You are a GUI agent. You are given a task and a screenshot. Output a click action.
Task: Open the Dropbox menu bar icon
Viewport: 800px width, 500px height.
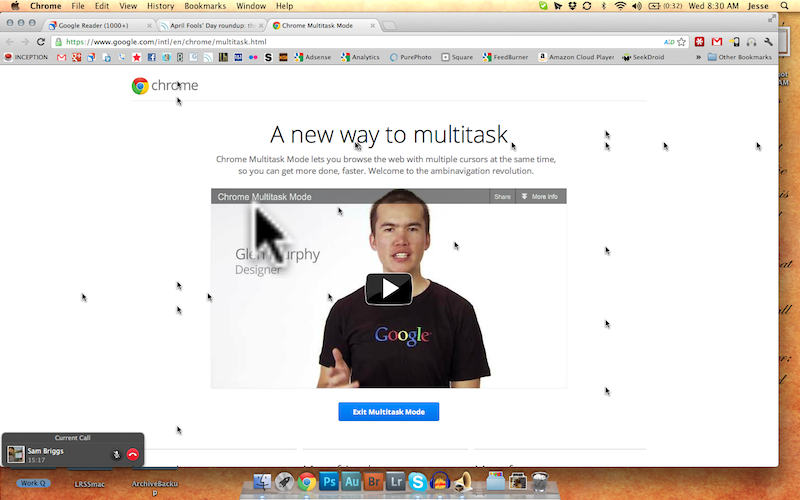(x=572, y=6)
